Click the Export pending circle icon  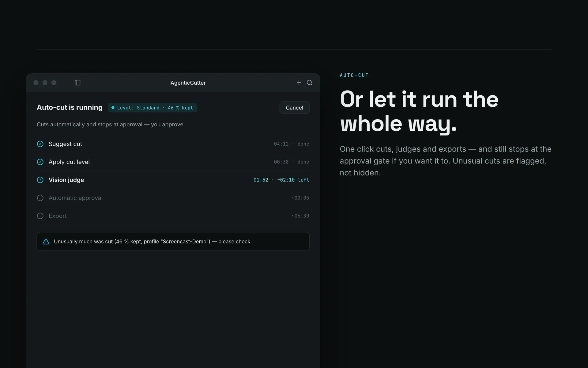40,216
